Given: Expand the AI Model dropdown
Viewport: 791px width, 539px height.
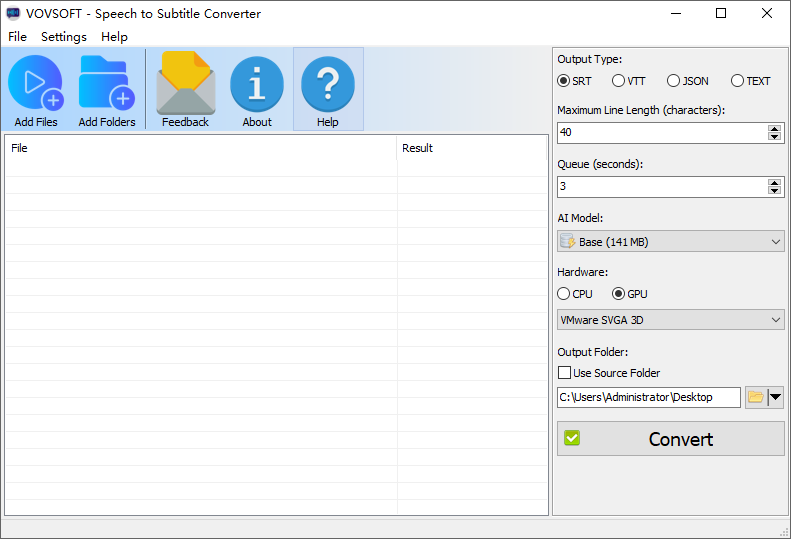Looking at the screenshot, I should point(670,242).
